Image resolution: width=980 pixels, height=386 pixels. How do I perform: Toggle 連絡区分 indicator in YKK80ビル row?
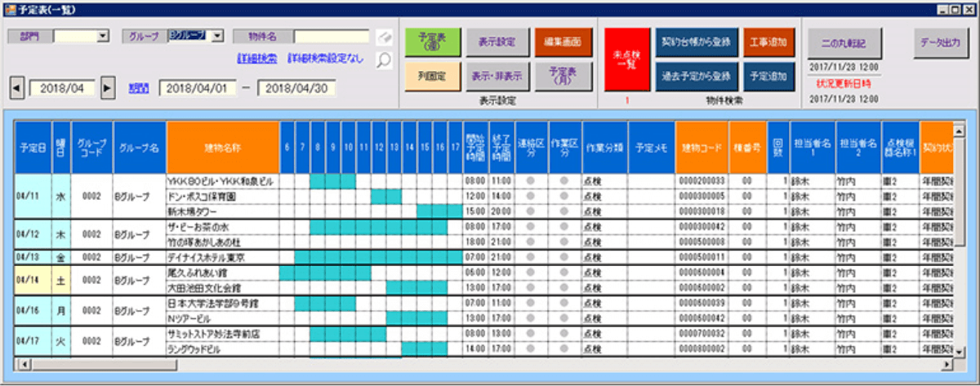(531, 181)
